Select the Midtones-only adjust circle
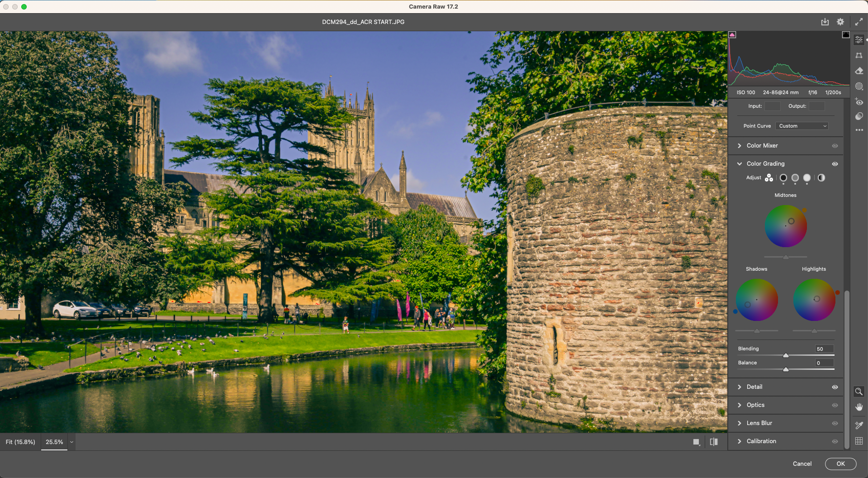Screen dimensions: 868x478 [x=795, y=178]
